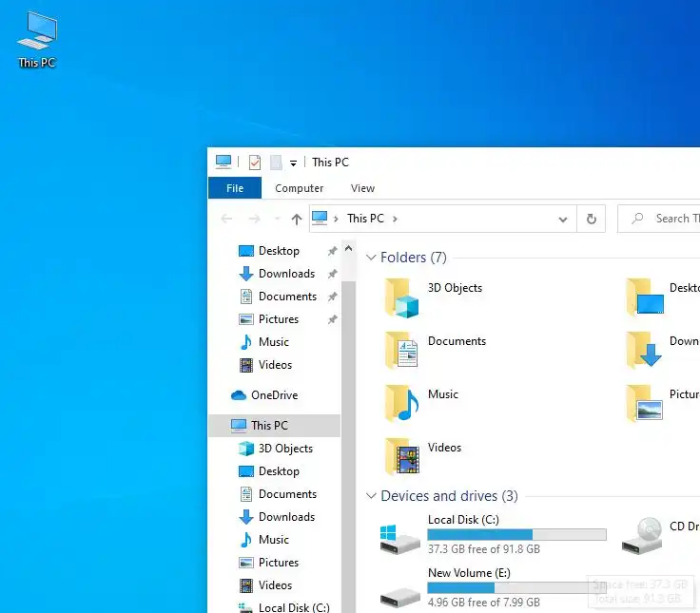Viewport: 700px width, 613px height.
Task: Click the 3D Objects folder name label
Action: point(455,288)
